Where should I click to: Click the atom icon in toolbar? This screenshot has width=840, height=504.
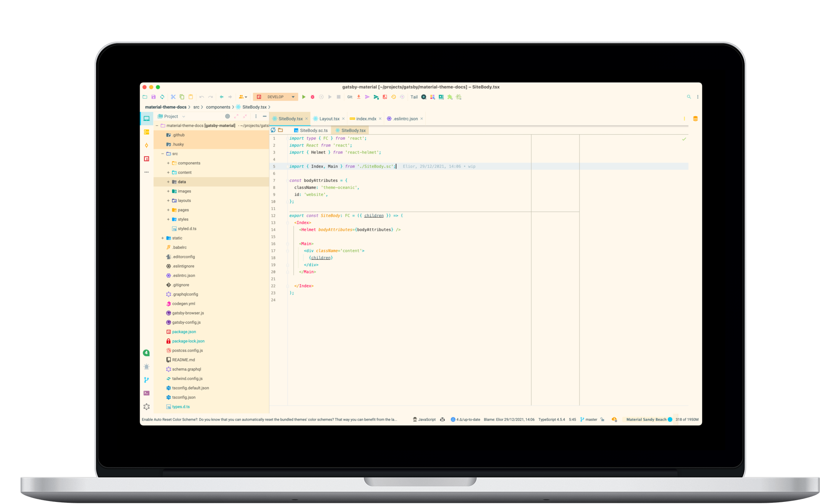(459, 97)
